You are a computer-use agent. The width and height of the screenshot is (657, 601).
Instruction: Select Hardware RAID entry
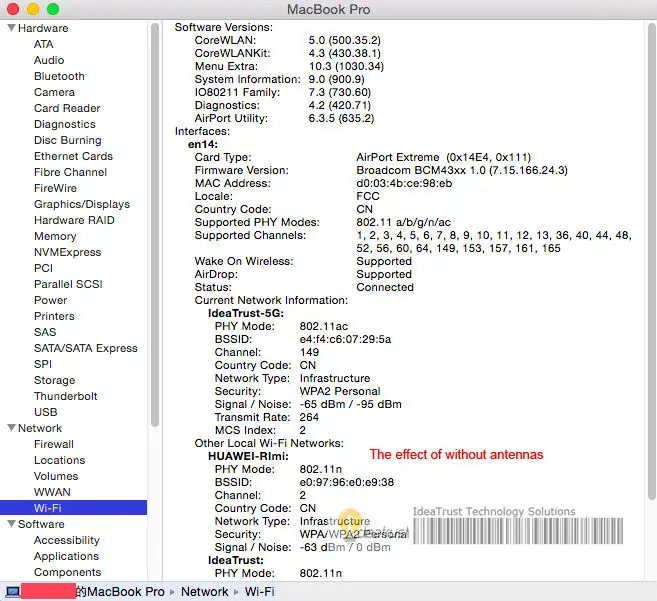click(74, 220)
